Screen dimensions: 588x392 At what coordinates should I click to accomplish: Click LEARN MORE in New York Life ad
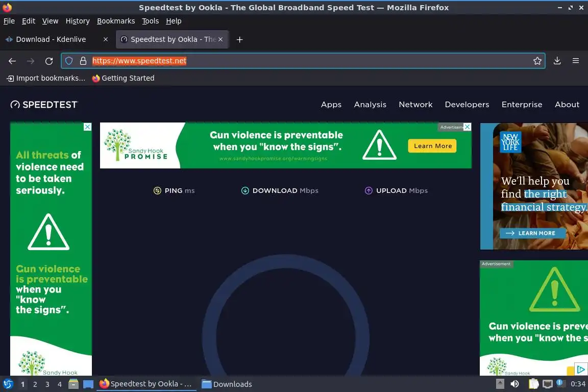[532, 233]
